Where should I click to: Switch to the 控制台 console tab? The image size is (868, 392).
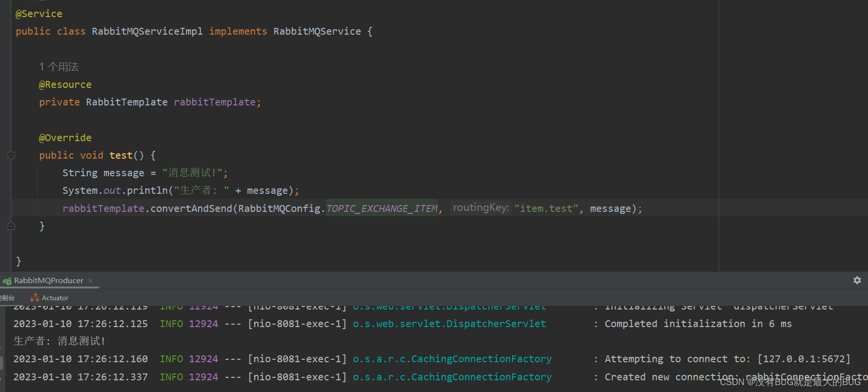(x=8, y=298)
